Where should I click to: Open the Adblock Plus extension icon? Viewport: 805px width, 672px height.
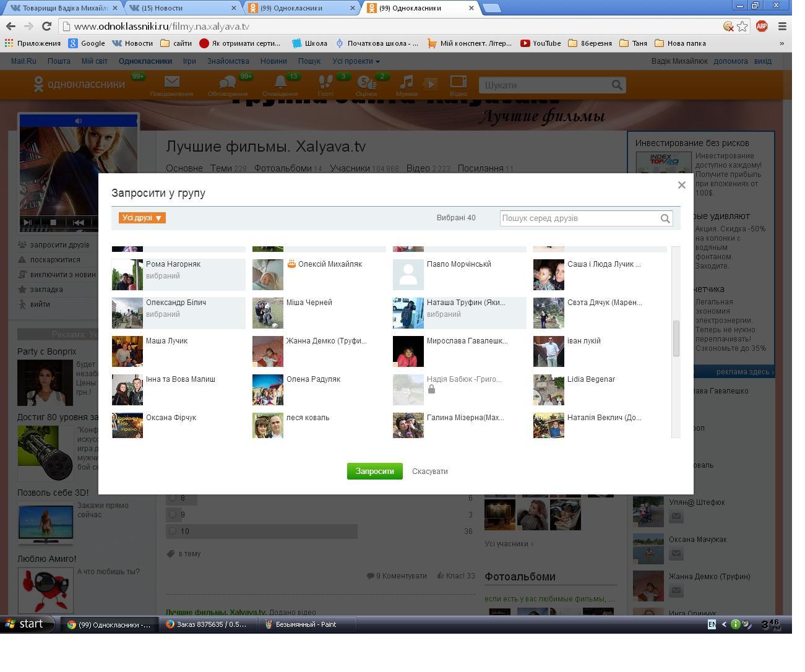tap(762, 26)
